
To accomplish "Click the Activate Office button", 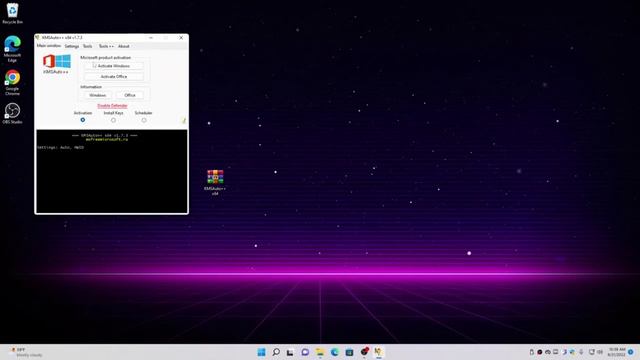I will click(113, 76).
